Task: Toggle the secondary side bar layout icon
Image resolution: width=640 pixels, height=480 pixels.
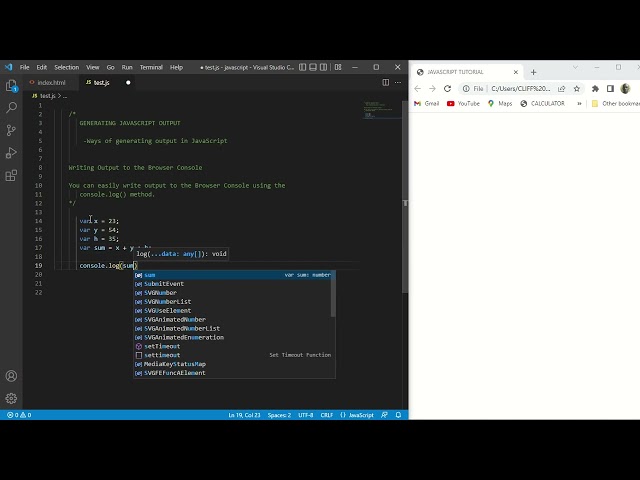Action: point(323,67)
